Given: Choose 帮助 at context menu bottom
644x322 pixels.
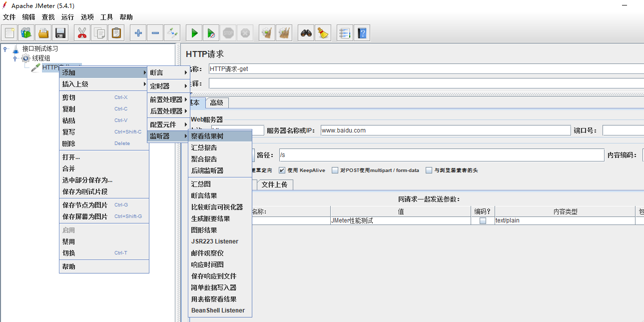Looking at the screenshot, I should click(104, 266).
